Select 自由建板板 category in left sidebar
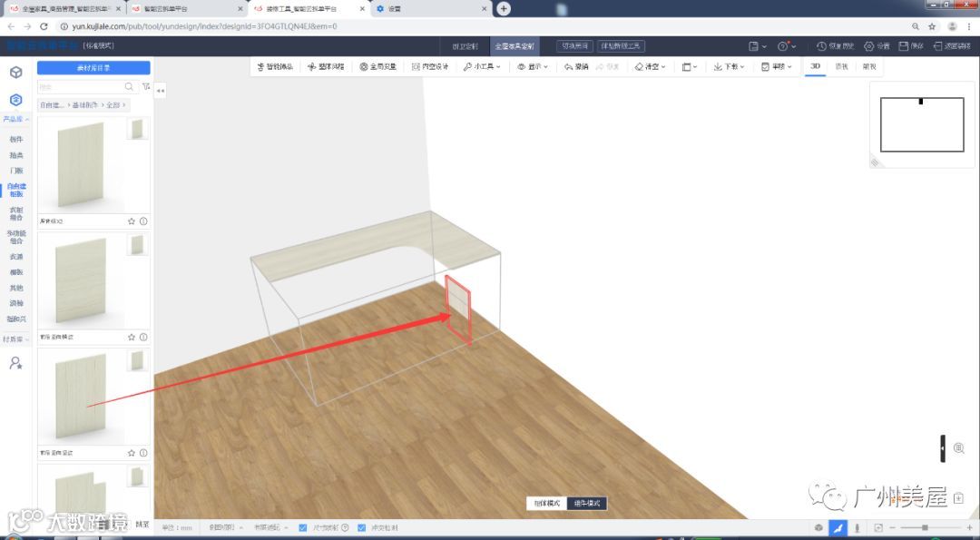Image resolution: width=980 pixels, height=540 pixels. click(x=16, y=191)
